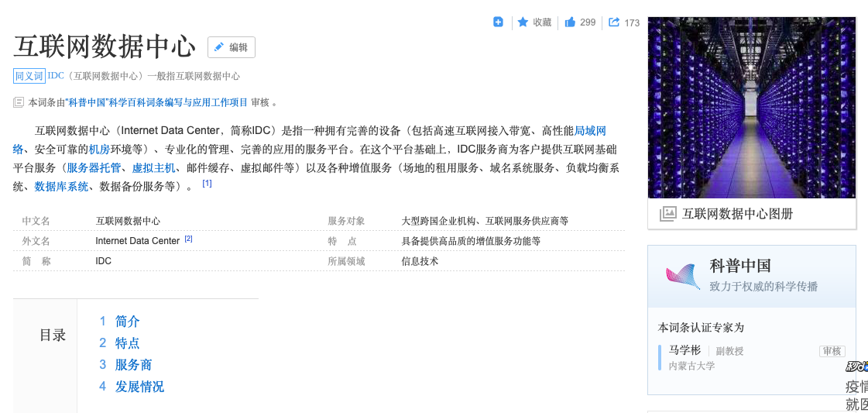Screen dimensions: 868x413
Task: Click the share arrow icon
Action: tap(614, 22)
